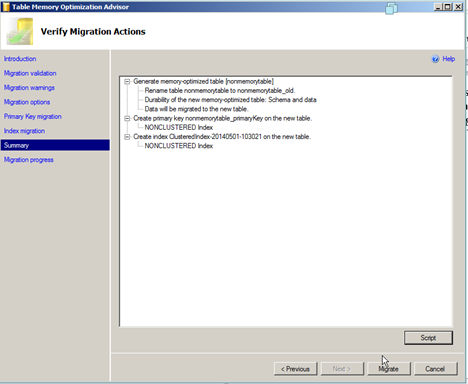Image resolution: width=468 pixels, height=384 pixels.
Task: Select NONCLUSTERED Index row under primary key
Action: 179,127
